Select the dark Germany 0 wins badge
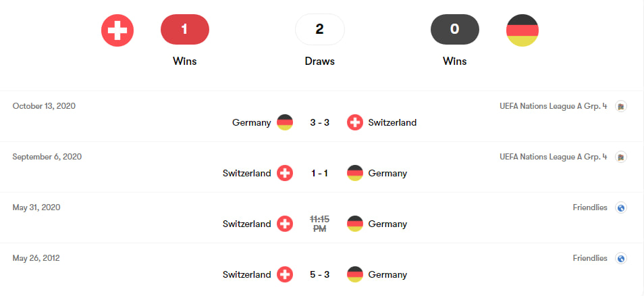 point(455,29)
